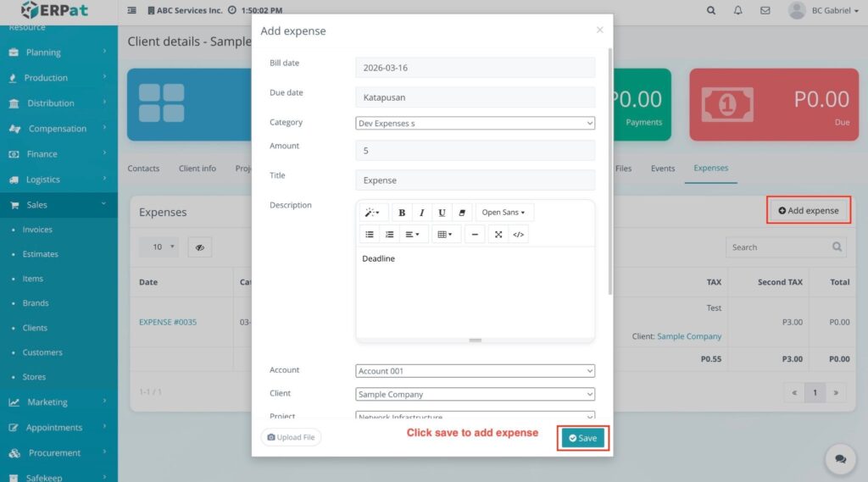Open Invoices under Sales
The height and width of the screenshot is (482, 868).
click(37, 229)
